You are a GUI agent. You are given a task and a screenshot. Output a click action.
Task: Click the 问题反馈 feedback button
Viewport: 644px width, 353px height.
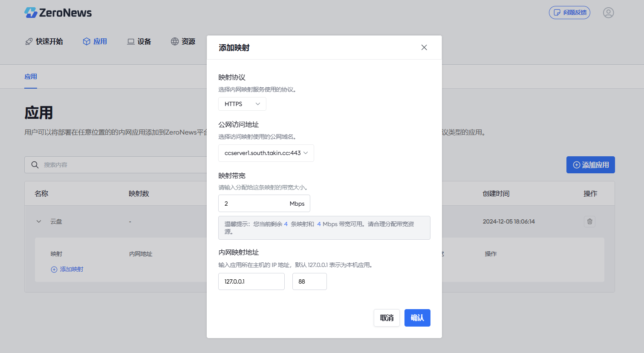tap(569, 12)
